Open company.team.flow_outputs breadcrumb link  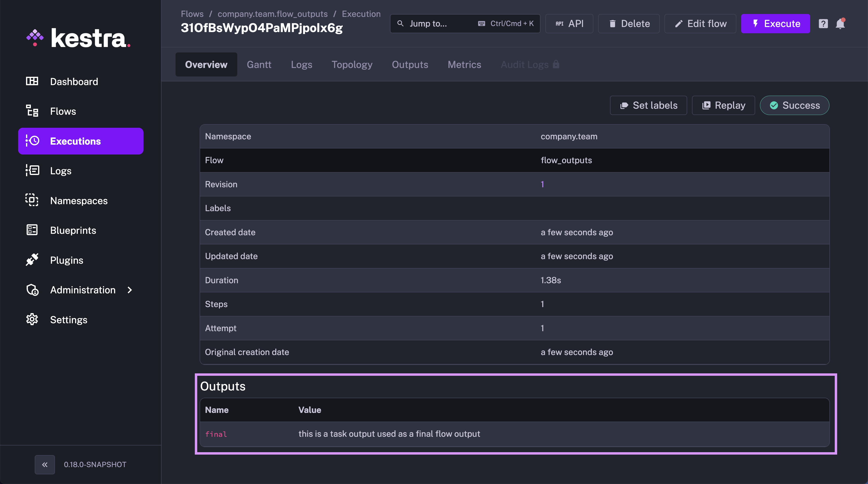point(272,14)
